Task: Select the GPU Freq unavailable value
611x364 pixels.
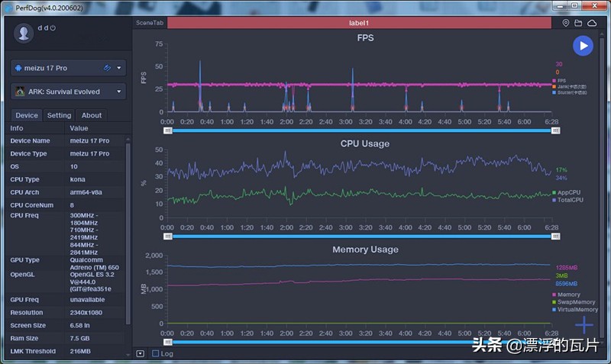Action: point(87,299)
